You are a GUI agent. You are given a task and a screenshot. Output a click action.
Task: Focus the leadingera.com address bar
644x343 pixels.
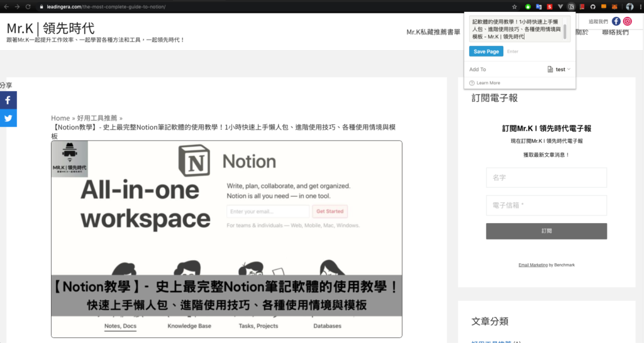click(x=106, y=6)
